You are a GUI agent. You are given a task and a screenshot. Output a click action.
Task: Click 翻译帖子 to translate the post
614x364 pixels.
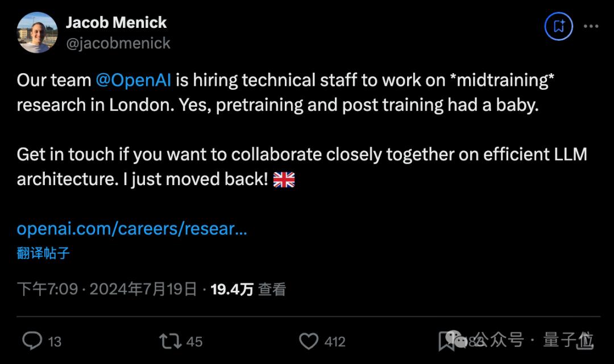(x=43, y=253)
